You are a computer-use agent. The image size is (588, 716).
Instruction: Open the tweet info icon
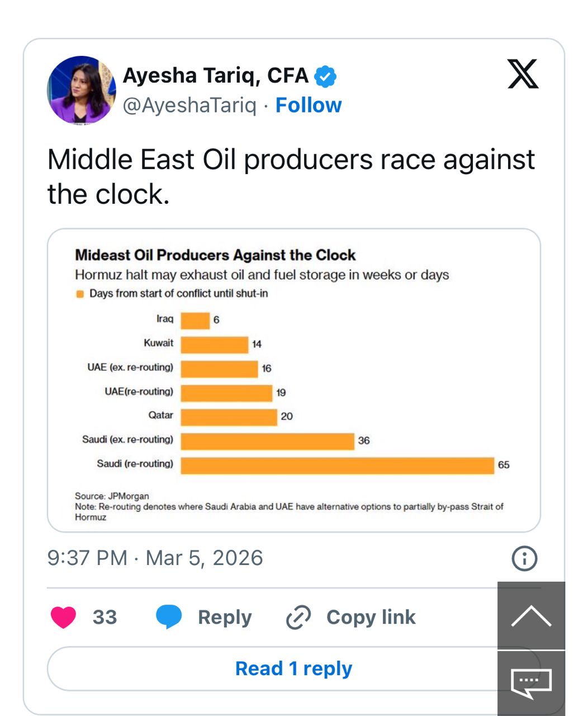[x=524, y=558]
